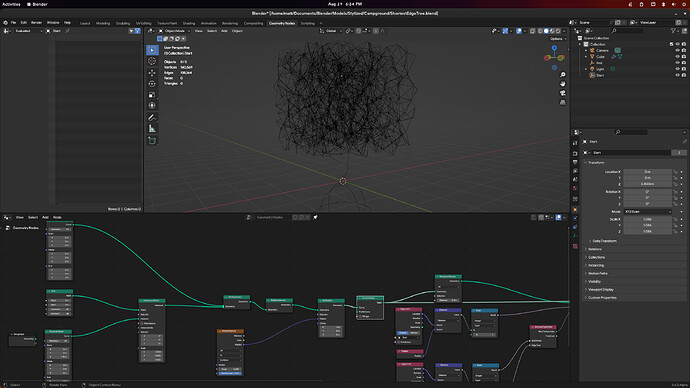
Task: Open the Object Data curve properties tab
Action: 575,236
